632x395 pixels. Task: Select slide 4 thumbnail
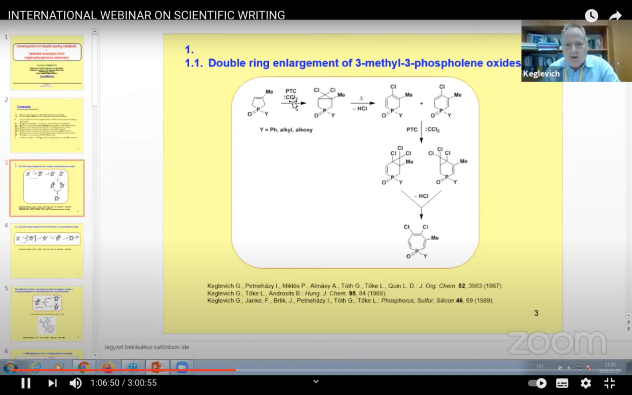click(x=47, y=251)
